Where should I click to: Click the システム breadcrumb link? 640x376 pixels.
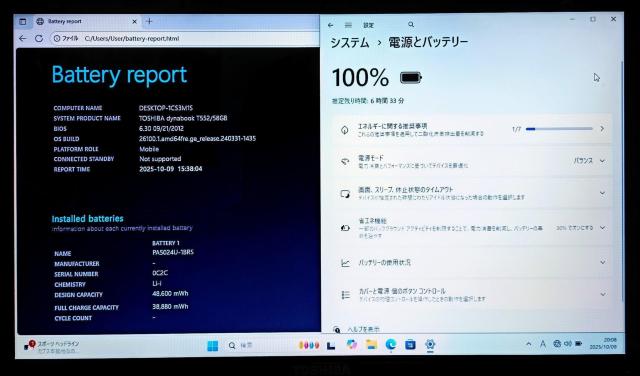click(x=350, y=43)
